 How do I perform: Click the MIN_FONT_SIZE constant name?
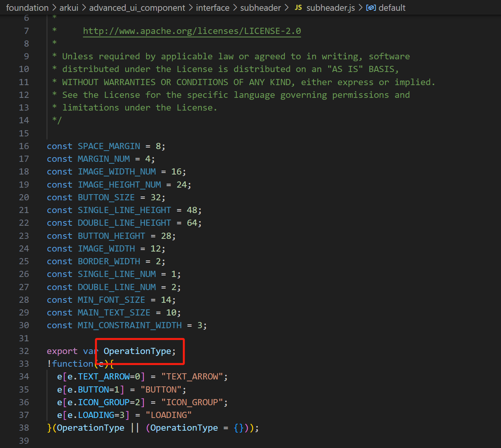point(111,300)
